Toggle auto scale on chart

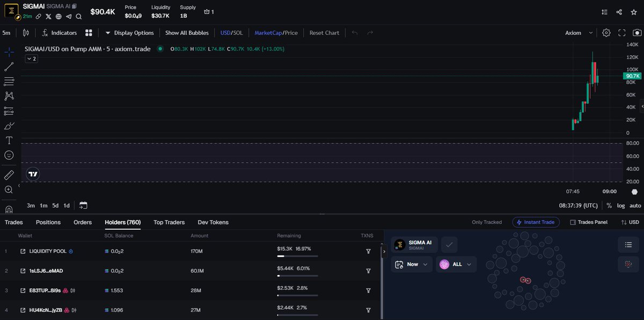635,206
